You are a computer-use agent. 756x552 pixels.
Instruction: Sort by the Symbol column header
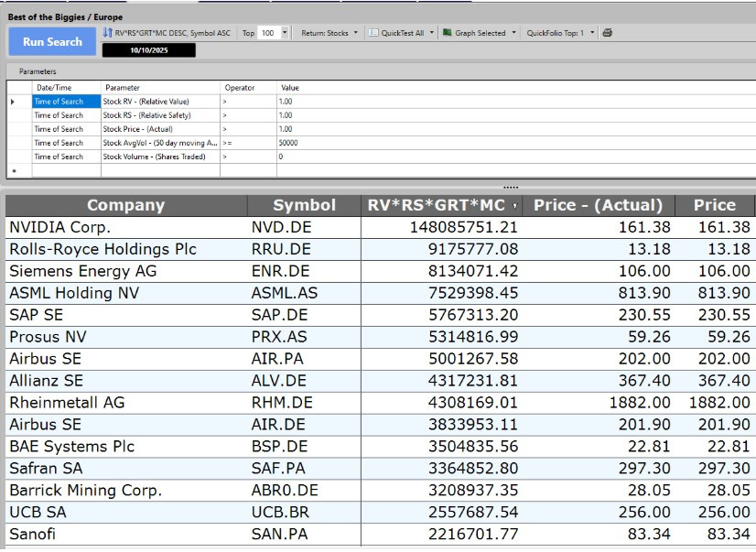click(x=304, y=205)
